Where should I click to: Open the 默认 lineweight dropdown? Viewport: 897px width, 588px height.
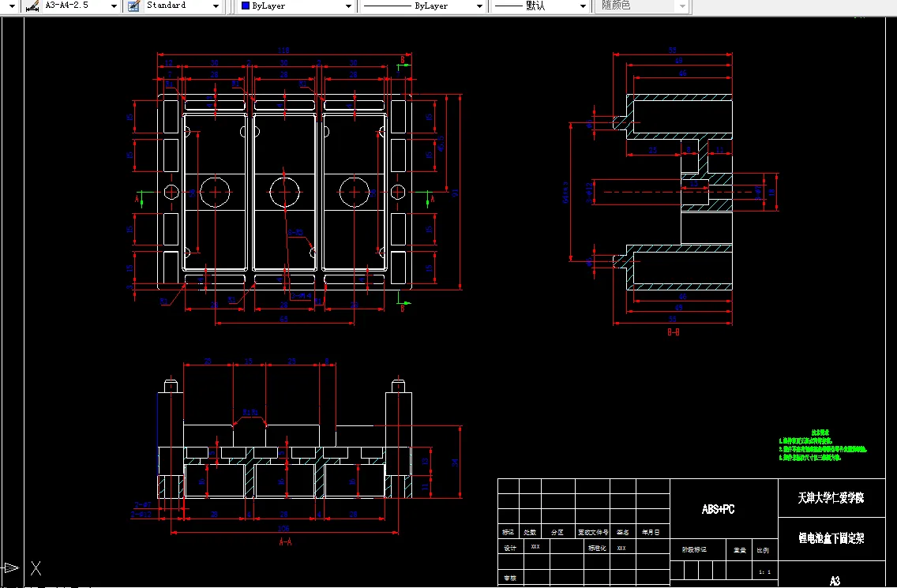[583, 6]
